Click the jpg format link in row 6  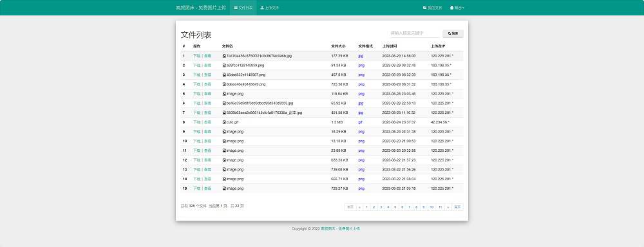pos(361,104)
